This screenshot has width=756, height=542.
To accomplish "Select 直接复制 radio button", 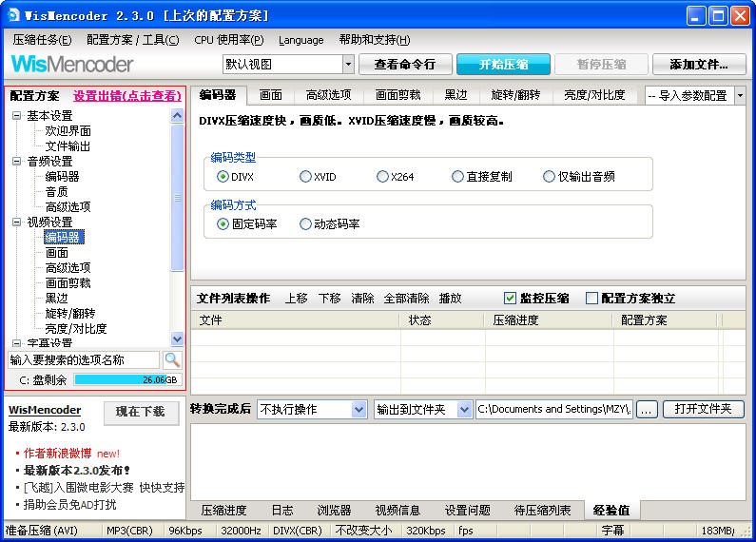I will [457, 177].
